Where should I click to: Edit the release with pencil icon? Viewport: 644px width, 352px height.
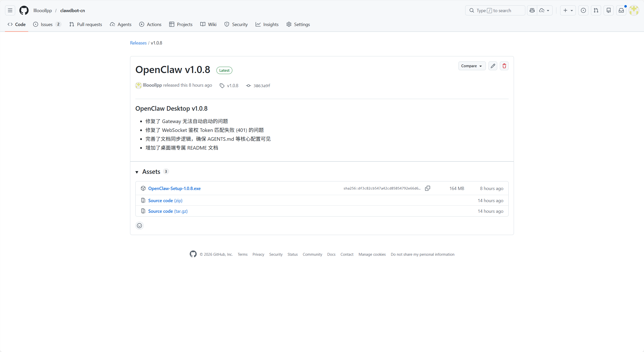[493, 66]
